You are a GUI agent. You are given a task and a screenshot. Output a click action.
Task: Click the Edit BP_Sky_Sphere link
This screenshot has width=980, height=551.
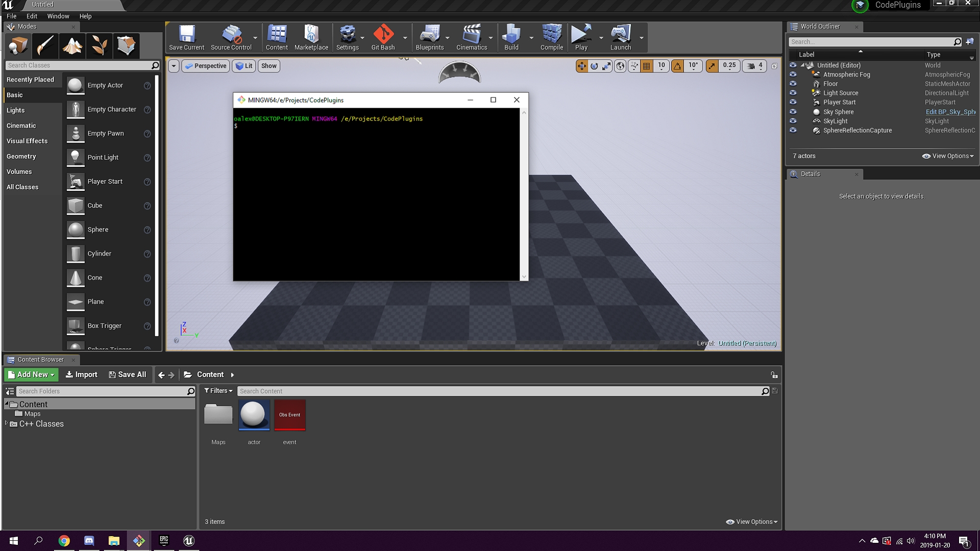pyautogui.click(x=950, y=112)
